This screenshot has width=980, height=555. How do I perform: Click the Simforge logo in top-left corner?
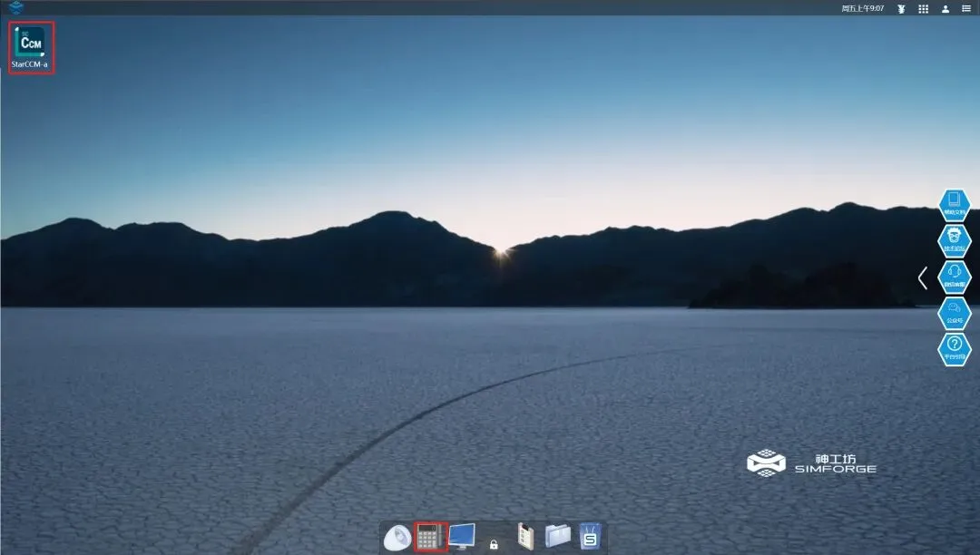pos(15,7)
